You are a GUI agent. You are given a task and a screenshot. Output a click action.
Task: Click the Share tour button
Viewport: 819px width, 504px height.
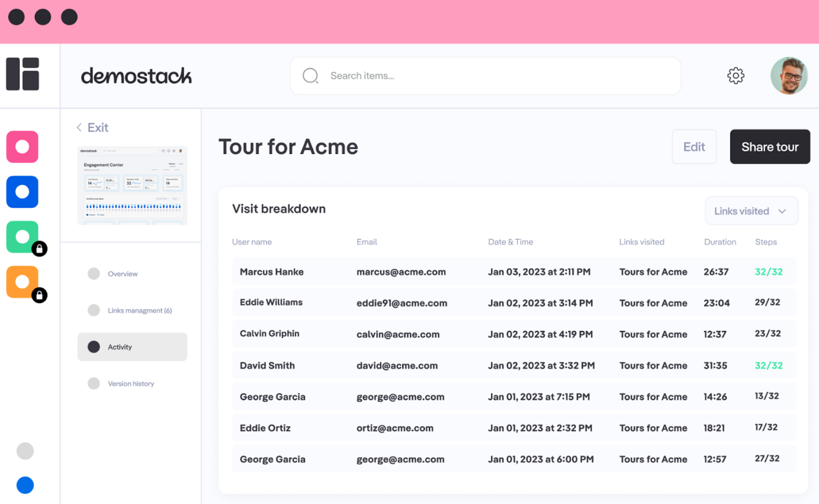[769, 147]
